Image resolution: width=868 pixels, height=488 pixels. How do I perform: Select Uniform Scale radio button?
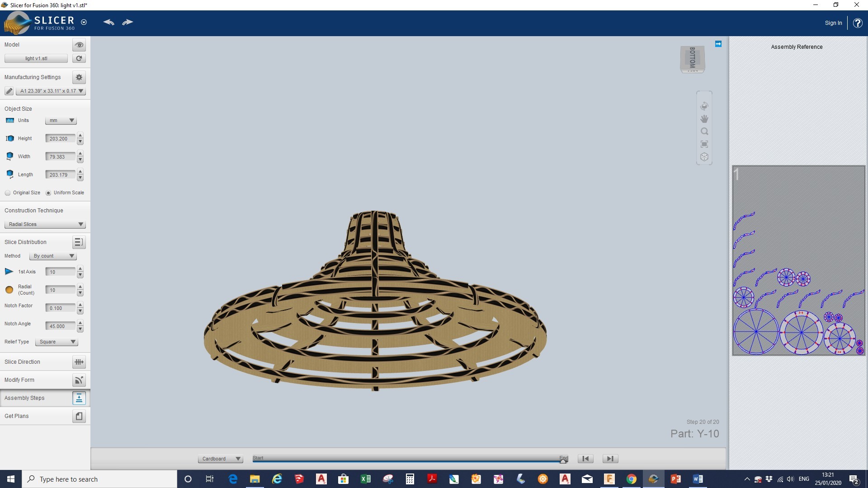point(49,192)
